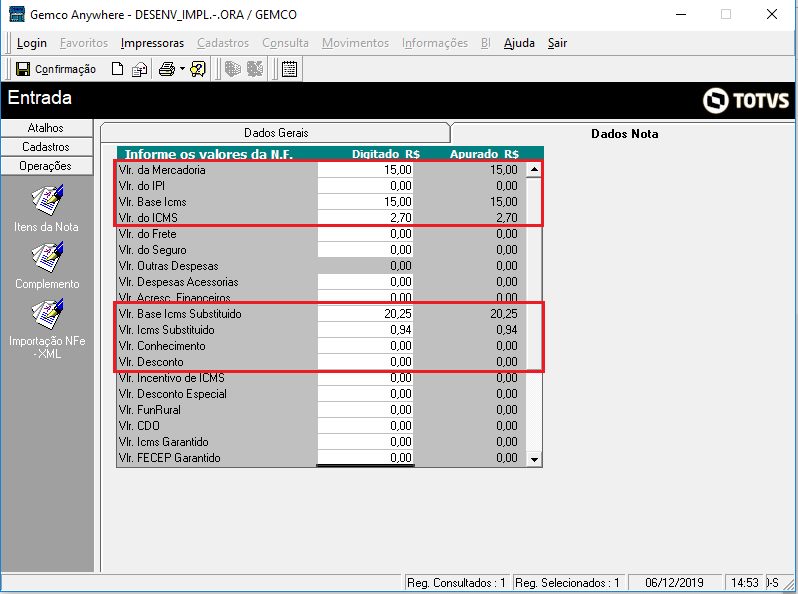Click Vlr. Incentivo de ICMS digitado field
This screenshot has height=594, width=798.
(x=365, y=378)
